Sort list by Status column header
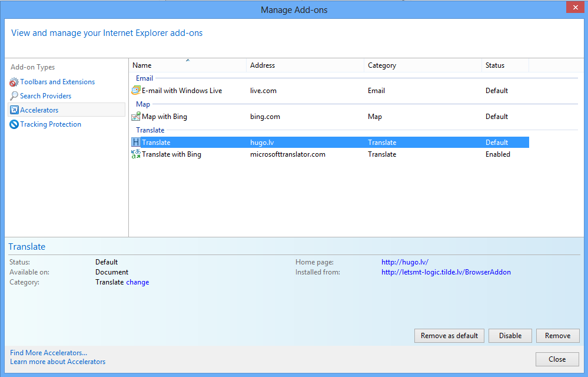 tap(505, 65)
